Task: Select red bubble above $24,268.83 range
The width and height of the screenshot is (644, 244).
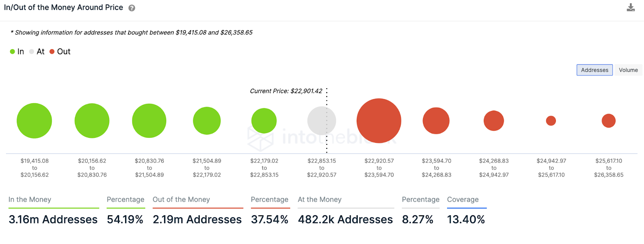Action: click(493, 121)
